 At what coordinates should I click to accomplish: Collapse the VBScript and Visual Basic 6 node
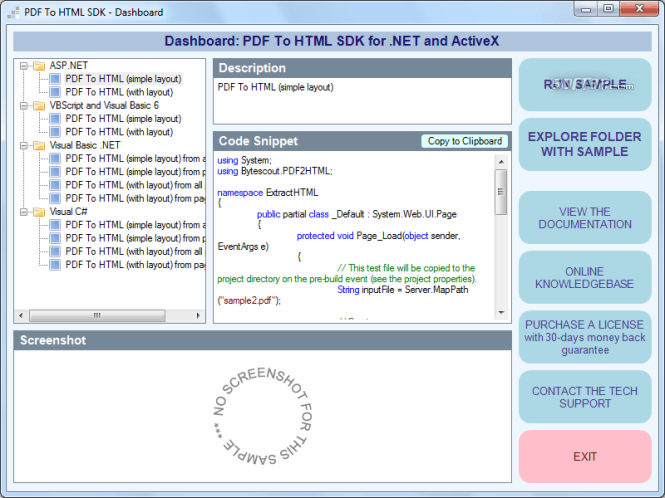(x=24, y=106)
